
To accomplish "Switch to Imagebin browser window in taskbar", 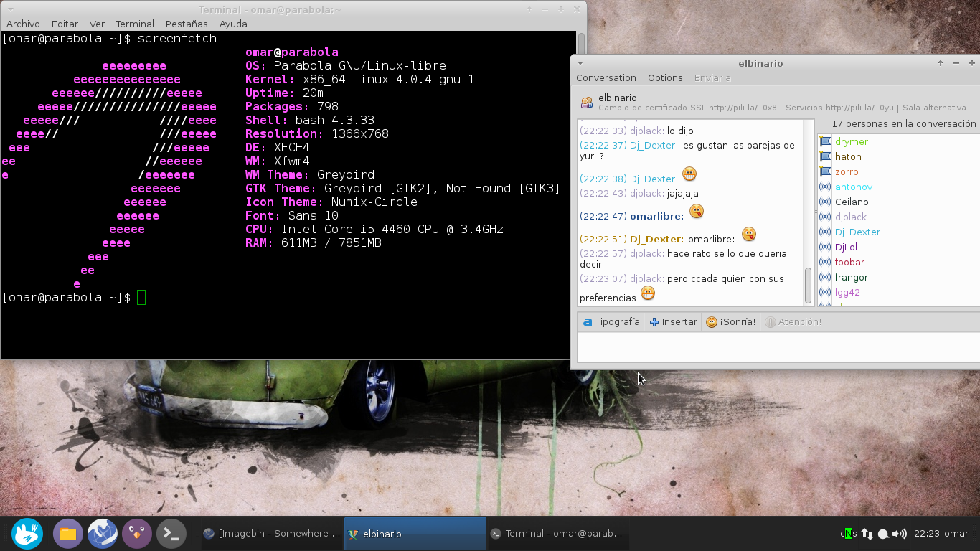I will (x=273, y=534).
